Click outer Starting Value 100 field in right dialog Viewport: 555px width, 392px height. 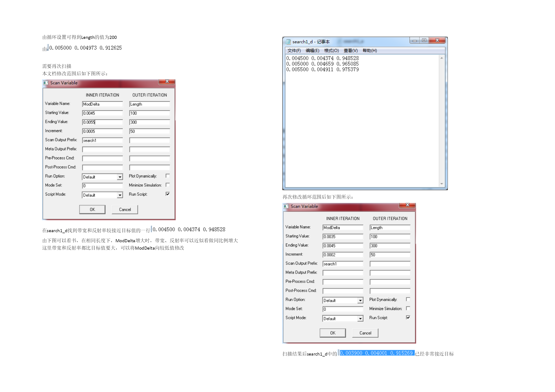click(x=390, y=237)
